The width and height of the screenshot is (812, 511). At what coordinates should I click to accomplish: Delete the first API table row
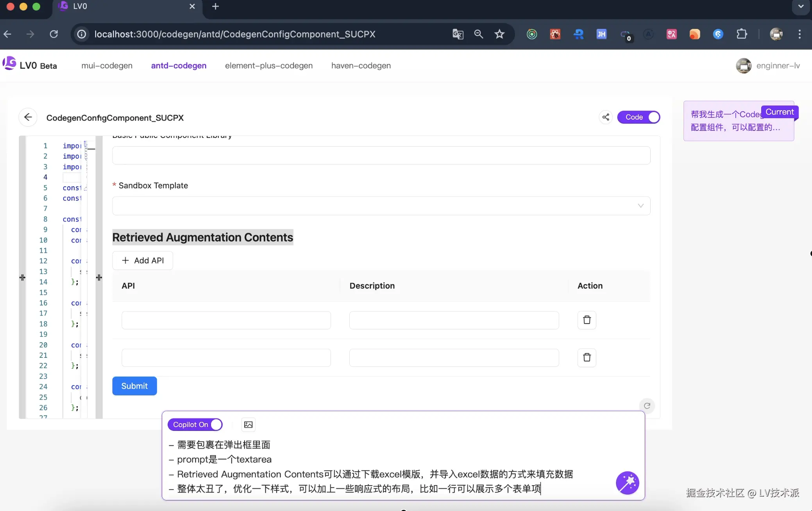tap(587, 320)
